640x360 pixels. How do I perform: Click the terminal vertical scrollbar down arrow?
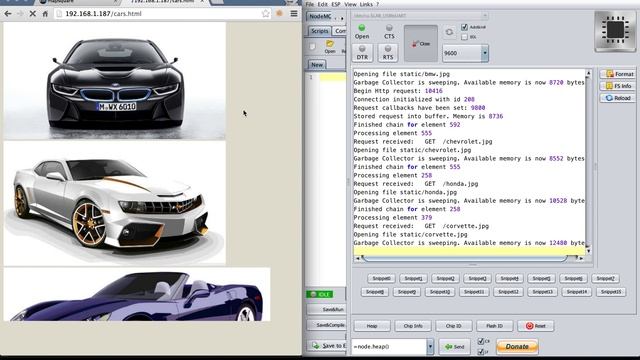click(x=588, y=251)
